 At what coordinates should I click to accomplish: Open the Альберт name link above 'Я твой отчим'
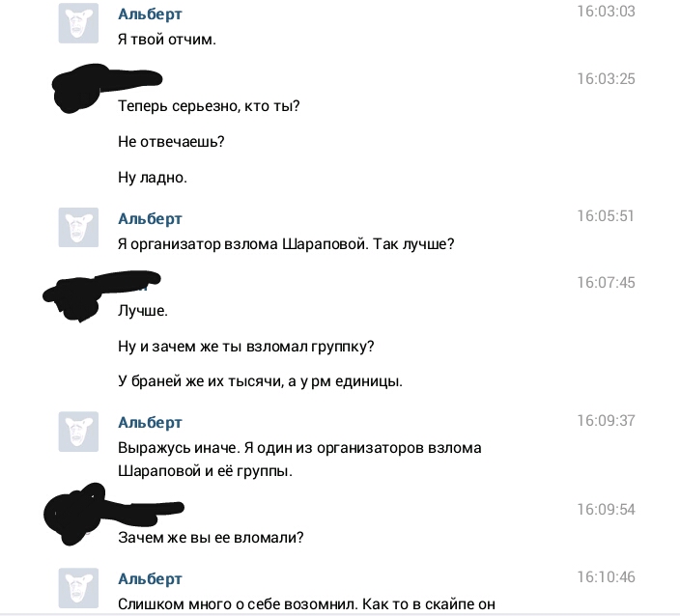click(x=150, y=14)
